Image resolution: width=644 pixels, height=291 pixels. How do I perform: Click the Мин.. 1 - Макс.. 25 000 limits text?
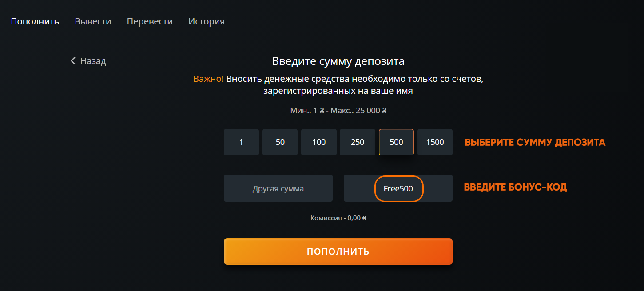pos(338,111)
